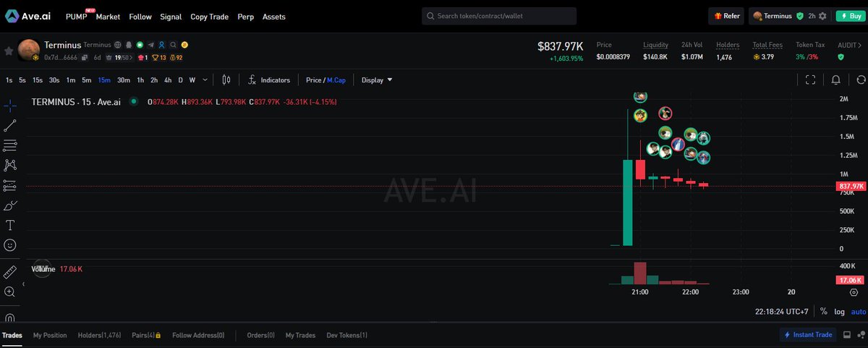Collapse the left drawing toolbar arrow
The width and height of the screenshot is (868, 348).
coord(24,284)
